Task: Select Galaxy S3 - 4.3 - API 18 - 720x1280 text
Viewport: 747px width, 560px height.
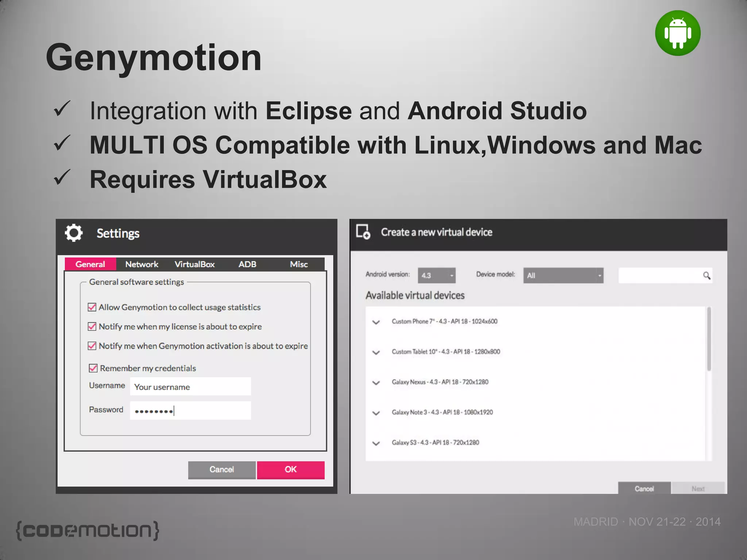Action: tap(436, 442)
